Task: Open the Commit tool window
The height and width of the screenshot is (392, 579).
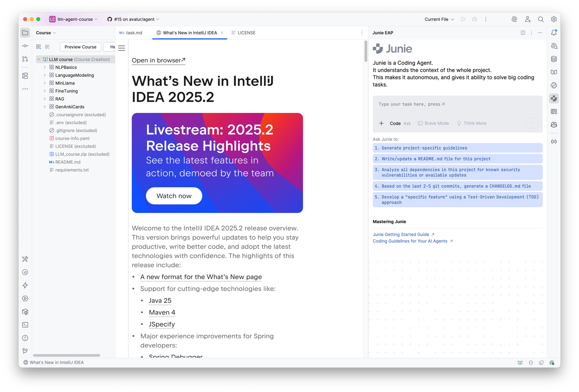Action: (x=25, y=46)
